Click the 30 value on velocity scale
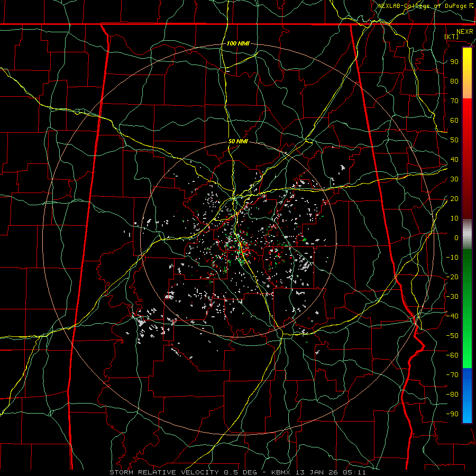 454,179
